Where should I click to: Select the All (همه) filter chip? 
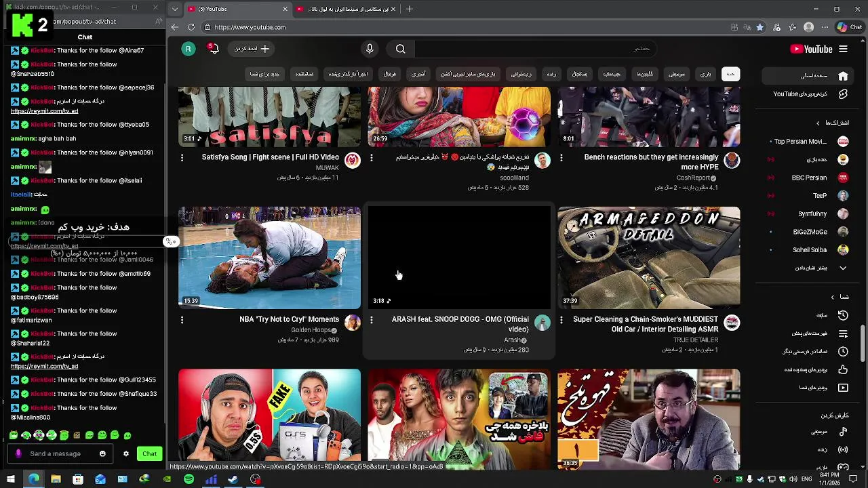(x=730, y=74)
